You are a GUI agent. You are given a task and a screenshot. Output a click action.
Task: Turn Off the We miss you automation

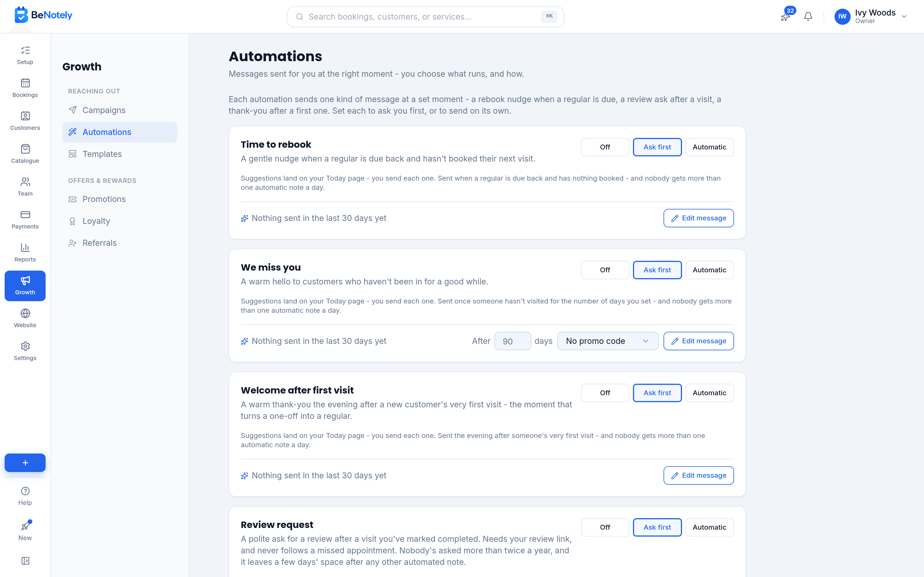[x=605, y=270]
